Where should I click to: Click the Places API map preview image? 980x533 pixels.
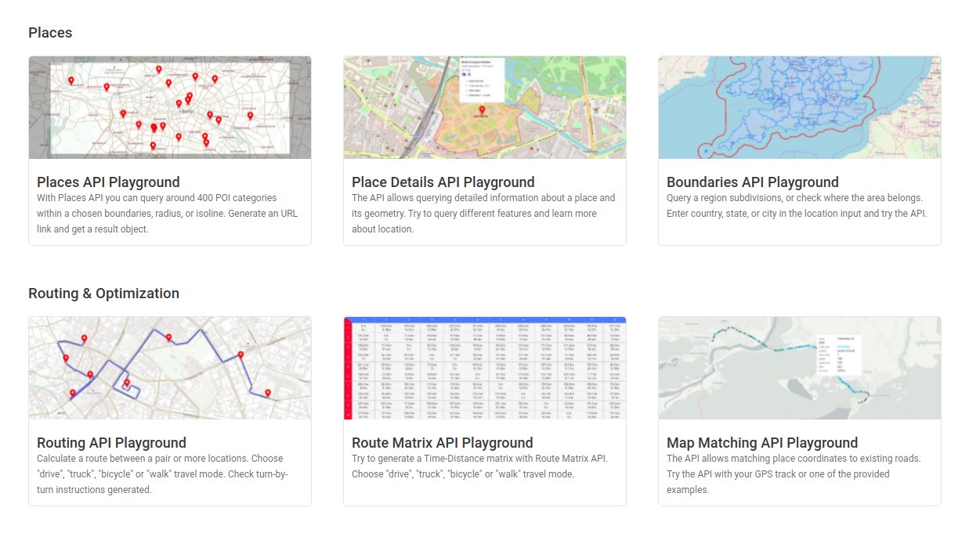pos(169,107)
